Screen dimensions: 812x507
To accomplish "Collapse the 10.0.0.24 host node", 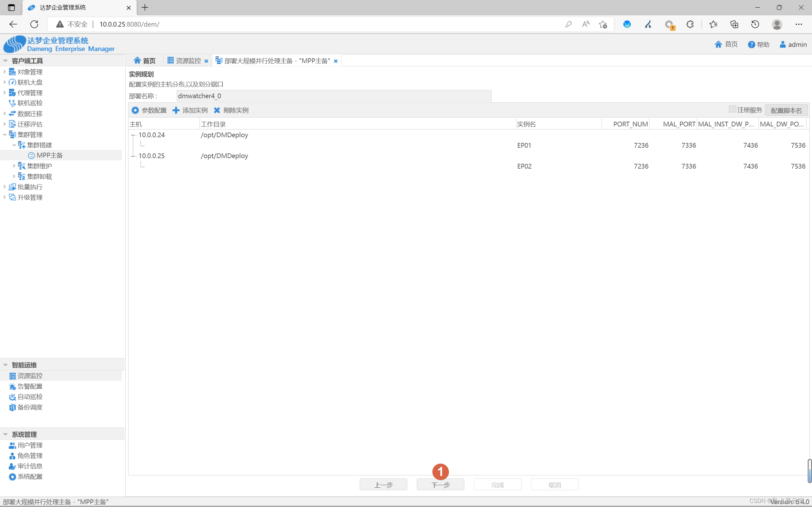I will tap(133, 135).
